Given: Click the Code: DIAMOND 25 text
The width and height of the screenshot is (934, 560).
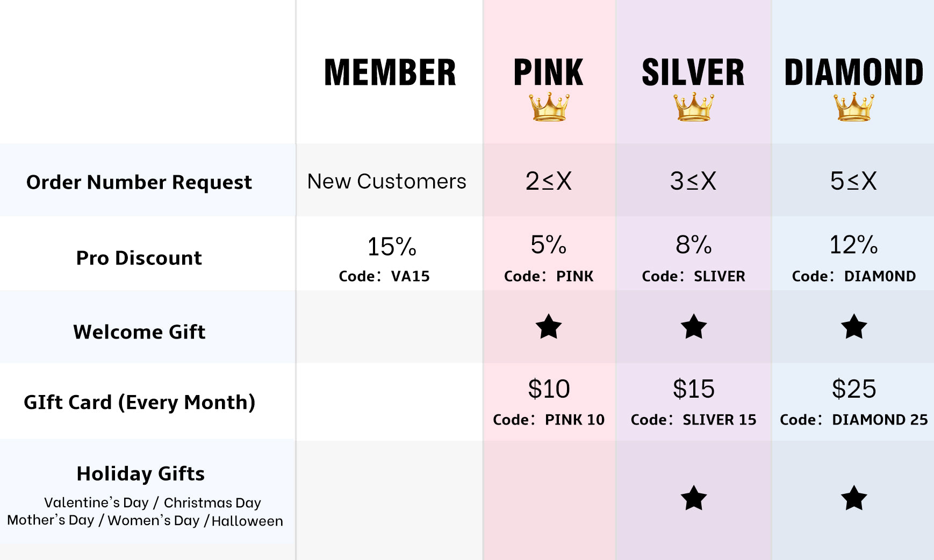Looking at the screenshot, I should (853, 420).
